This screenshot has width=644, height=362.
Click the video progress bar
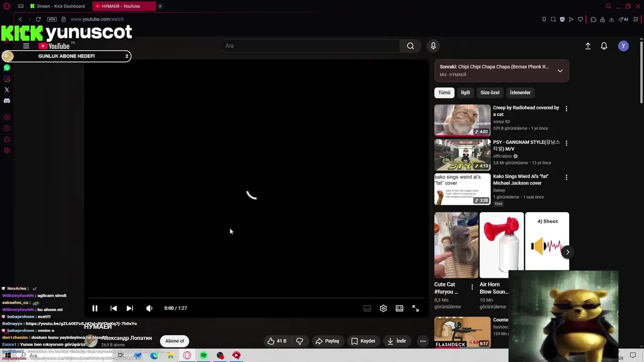(x=256, y=298)
